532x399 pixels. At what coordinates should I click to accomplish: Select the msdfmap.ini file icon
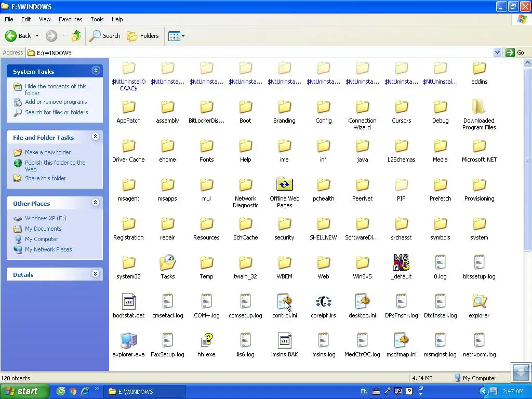click(x=402, y=340)
